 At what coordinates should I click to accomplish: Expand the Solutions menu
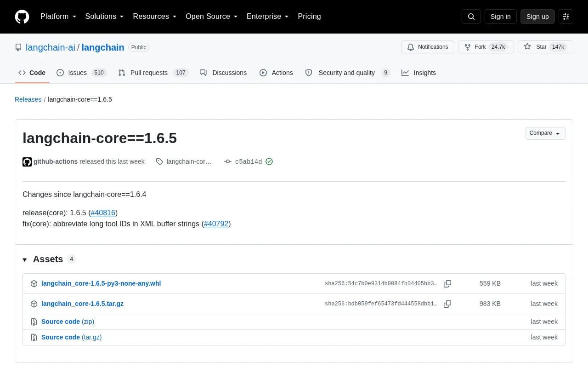(x=105, y=17)
